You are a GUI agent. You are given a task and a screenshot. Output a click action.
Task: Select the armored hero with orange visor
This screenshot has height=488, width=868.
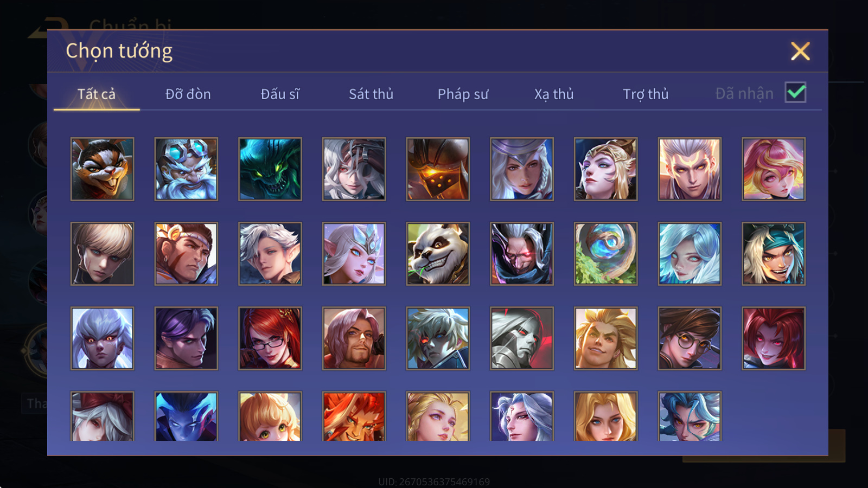[x=438, y=169]
